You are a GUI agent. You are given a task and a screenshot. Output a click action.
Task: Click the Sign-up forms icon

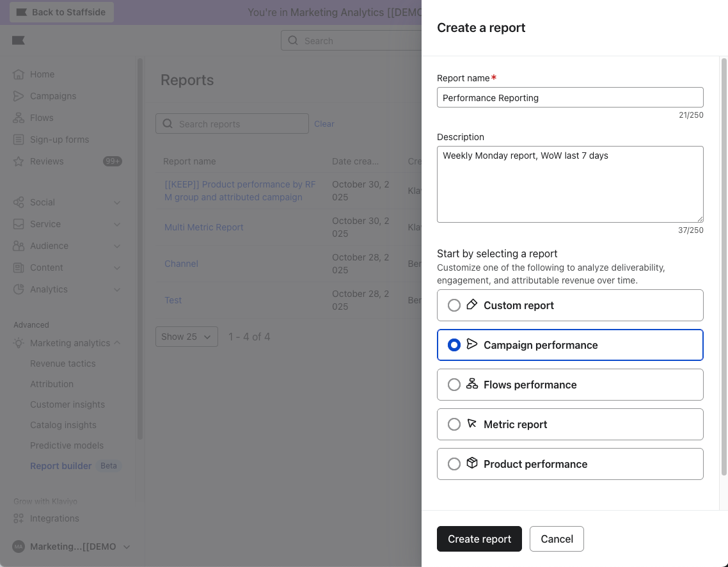click(x=19, y=140)
